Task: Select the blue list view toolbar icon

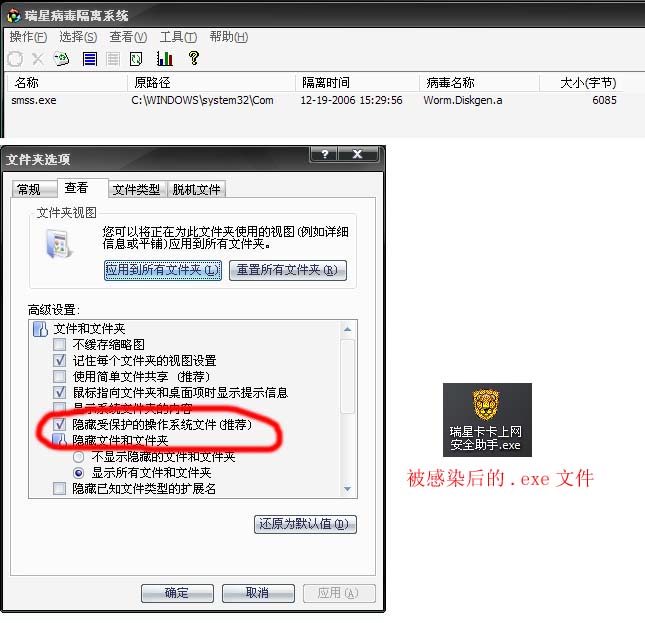Action: (x=90, y=59)
